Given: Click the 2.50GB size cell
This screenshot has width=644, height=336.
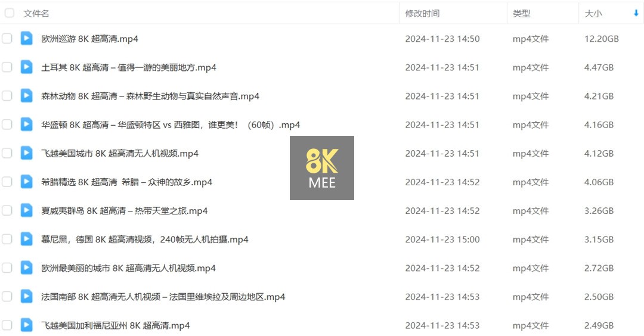Looking at the screenshot, I should pyautogui.click(x=599, y=297).
